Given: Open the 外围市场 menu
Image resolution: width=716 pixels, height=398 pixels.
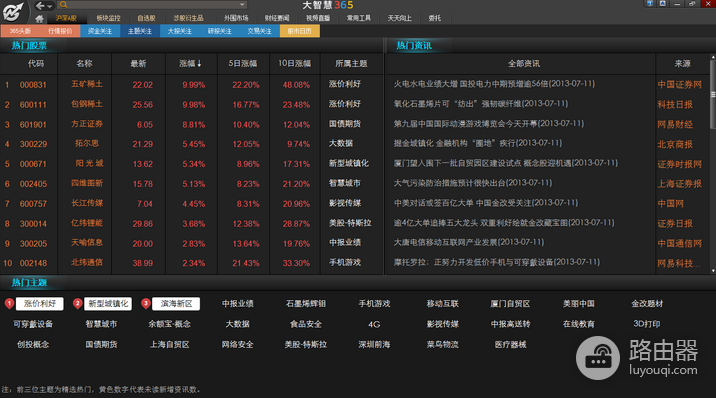Looking at the screenshot, I should click(x=236, y=18).
